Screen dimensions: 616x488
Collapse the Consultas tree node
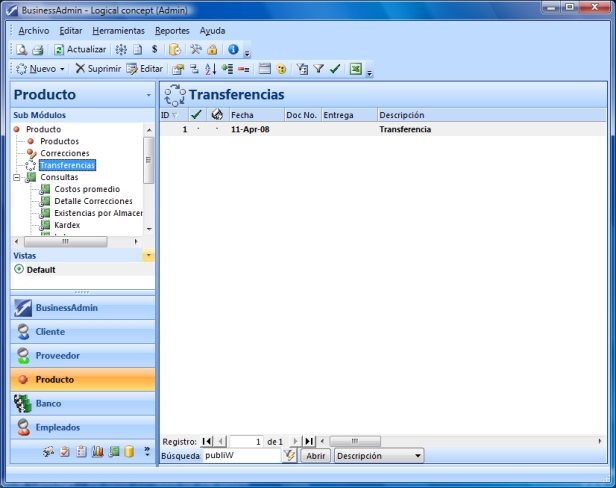tap(17, 177)
